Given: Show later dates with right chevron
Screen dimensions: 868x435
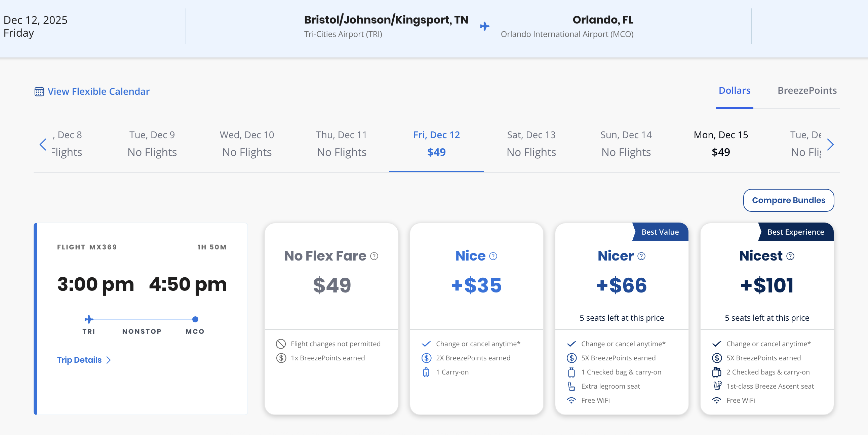Looking at the screenshot, I should pyautogui.click(x=830, y=144).
